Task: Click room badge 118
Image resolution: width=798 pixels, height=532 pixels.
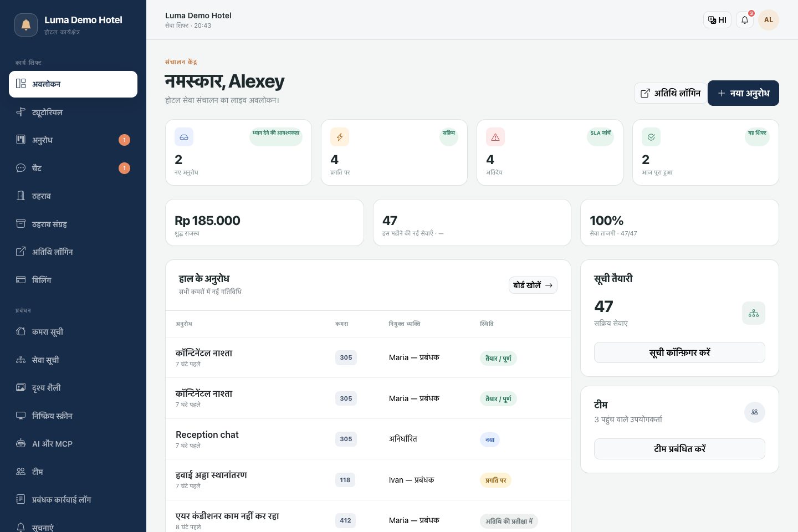Action: point(345,480)
